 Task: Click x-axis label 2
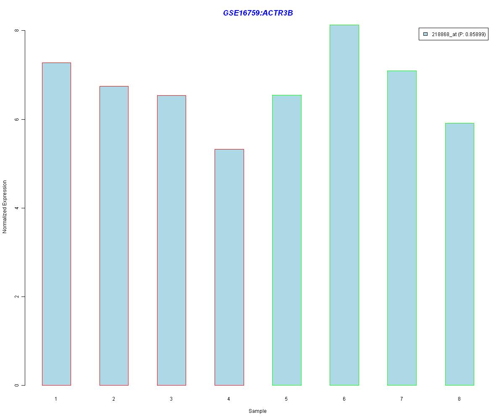tap(113, 399)
